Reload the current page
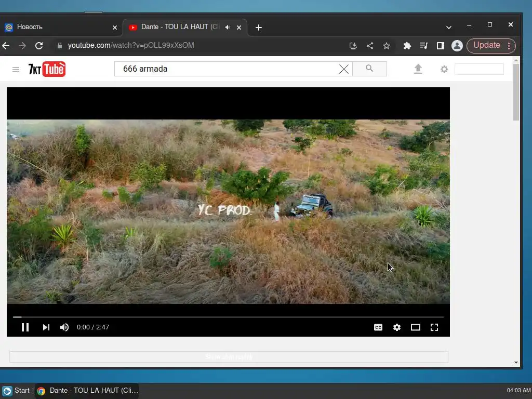 point(39,46)
